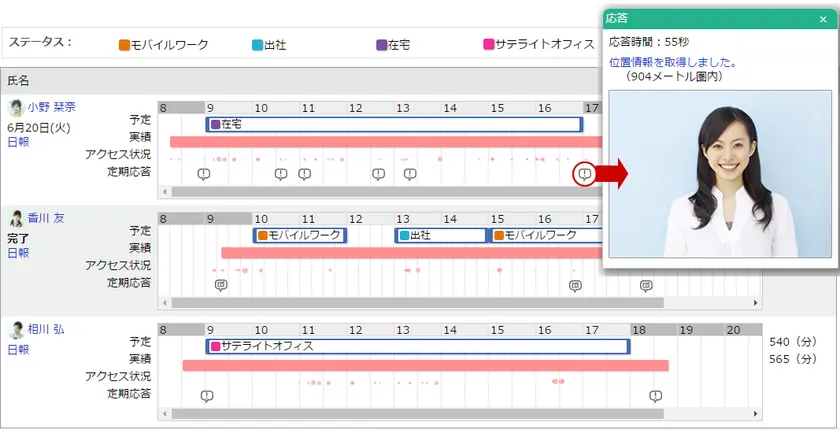Open 日報 for 香川 友
This screenshot has width=840, height=430.
(x=18, y=253)
